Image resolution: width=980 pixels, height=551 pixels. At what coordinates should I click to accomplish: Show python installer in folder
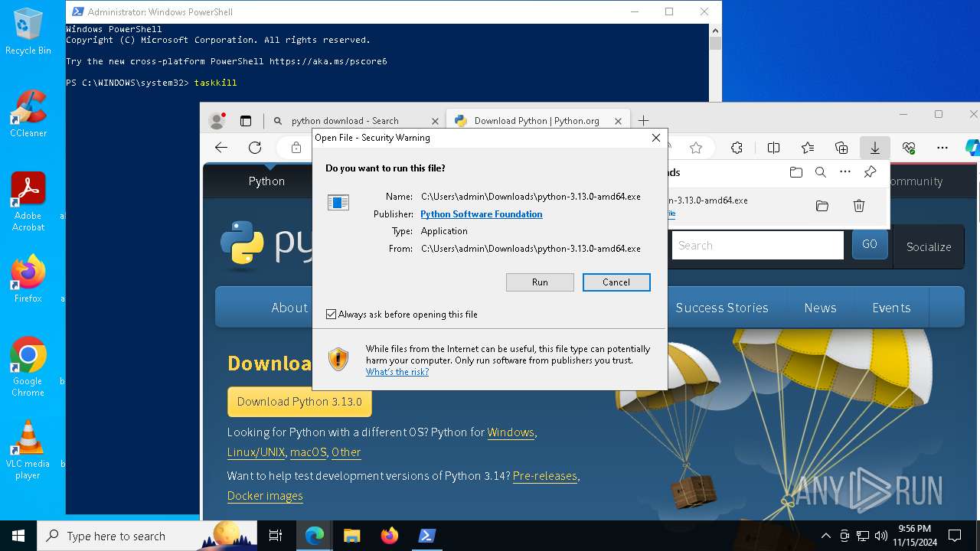pos(822,206)
